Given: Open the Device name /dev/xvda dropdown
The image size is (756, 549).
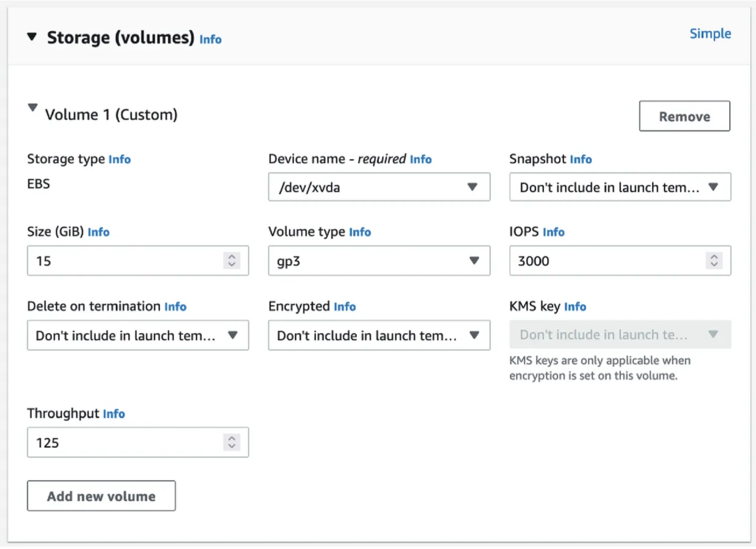Looking at the screenshot, I should (379, 187).
